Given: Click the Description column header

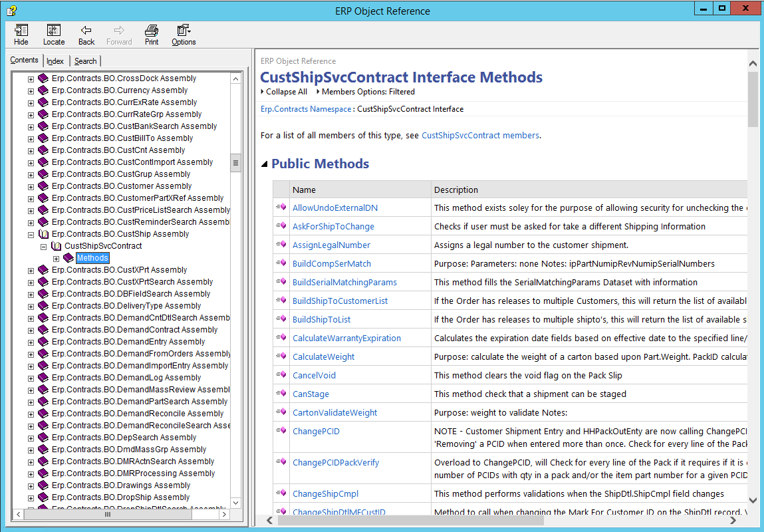Looking at the screenshot, I should click(590, 190).
